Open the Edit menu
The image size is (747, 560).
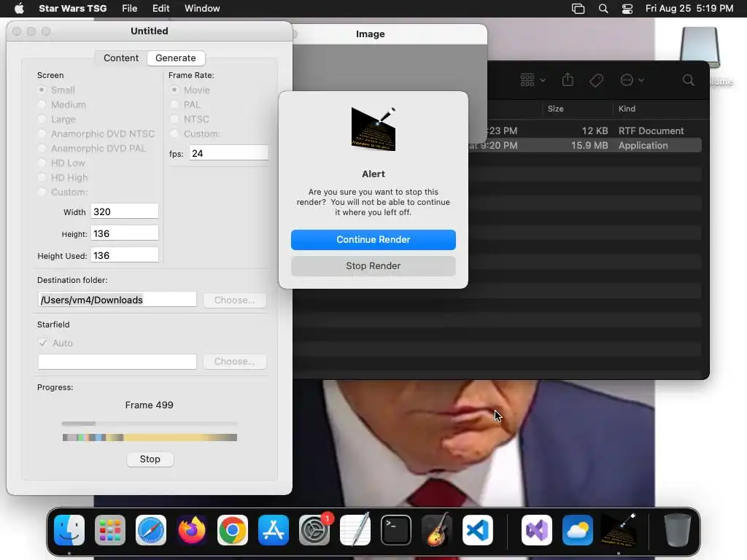(x=161, y=8)
